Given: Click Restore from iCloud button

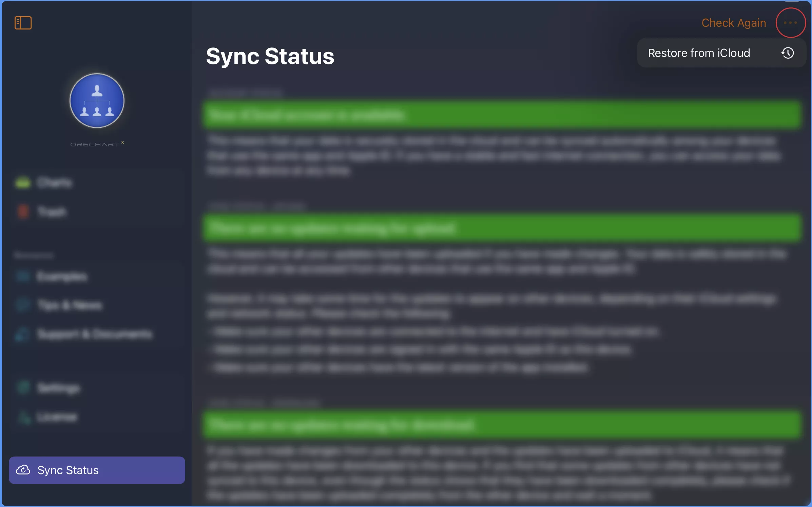Looking at the screenshot, I should (x=721, y=53).
